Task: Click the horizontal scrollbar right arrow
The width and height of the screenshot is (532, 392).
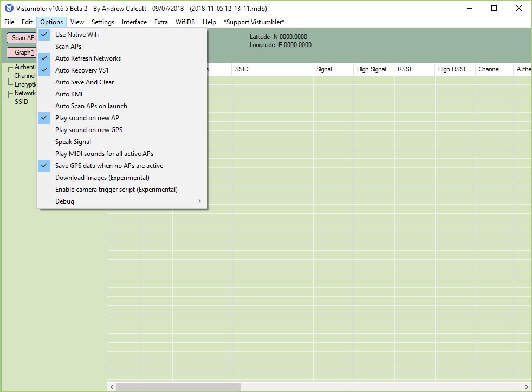Action: [x=527, y=387]
